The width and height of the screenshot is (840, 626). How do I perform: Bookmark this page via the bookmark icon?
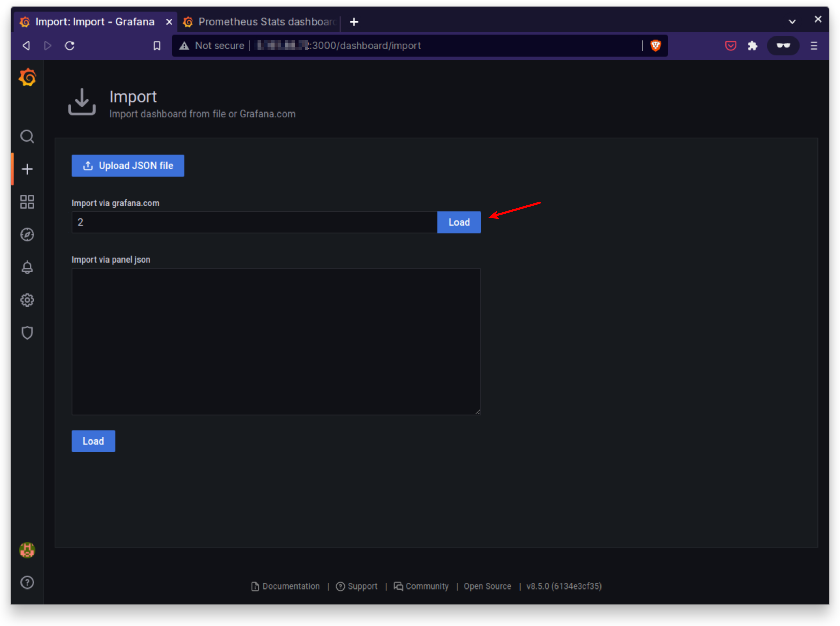click(157, 45)
